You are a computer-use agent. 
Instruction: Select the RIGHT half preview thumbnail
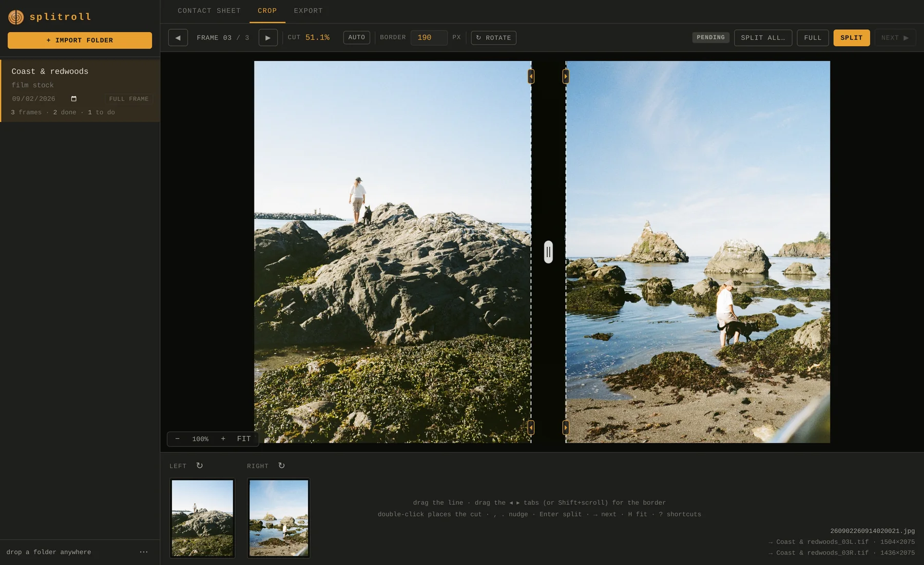pos(279,518)
